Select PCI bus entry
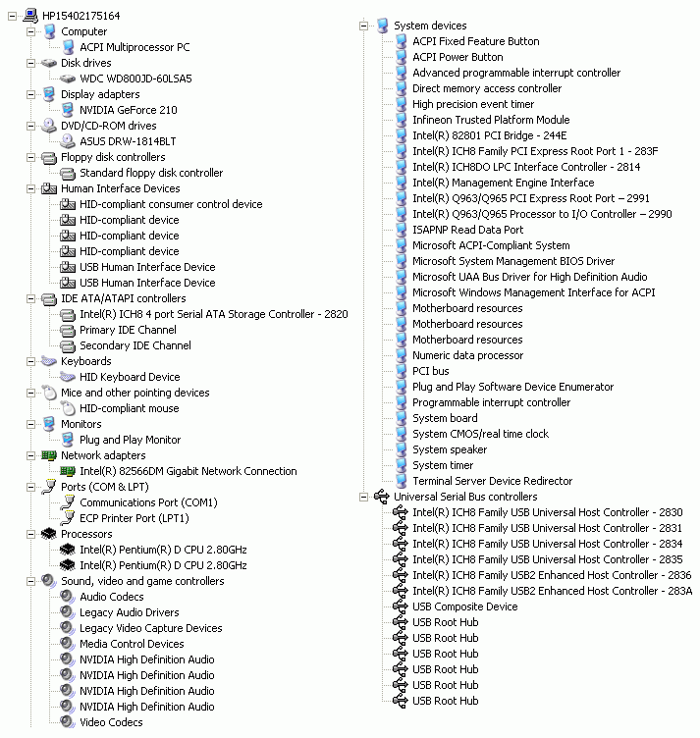This screenshot has height=738, width=700. pos(431,371)
